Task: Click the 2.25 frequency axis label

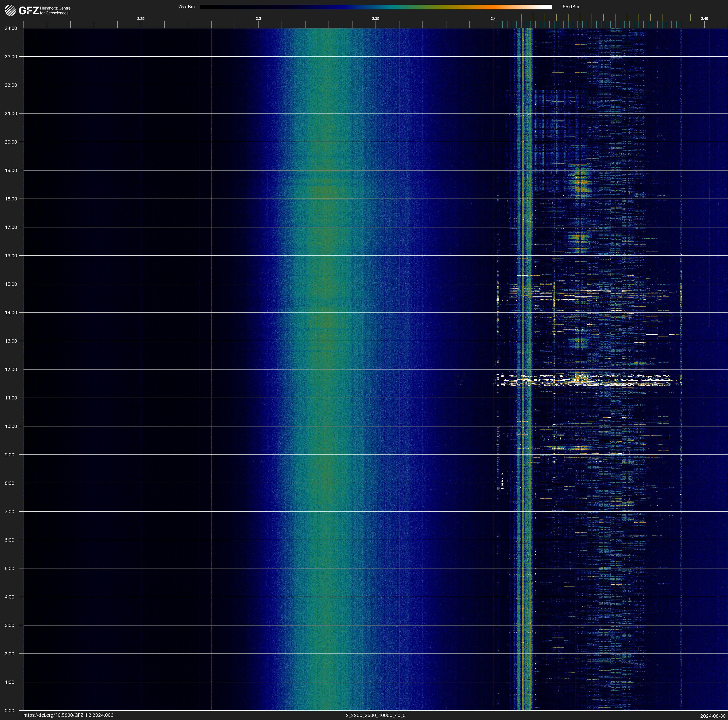Action: [x=140, y=19]
